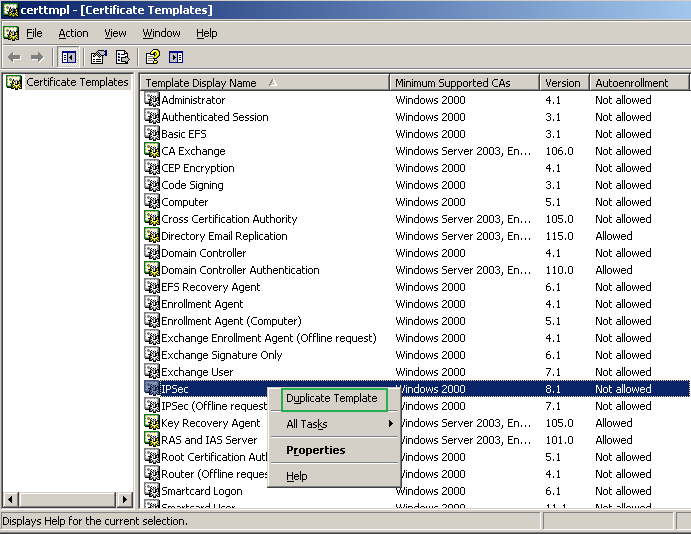Toggle Show/Hide Console Tree toolbar icon
Viewport: 691px width, 534px height.
tap(69, 57)
